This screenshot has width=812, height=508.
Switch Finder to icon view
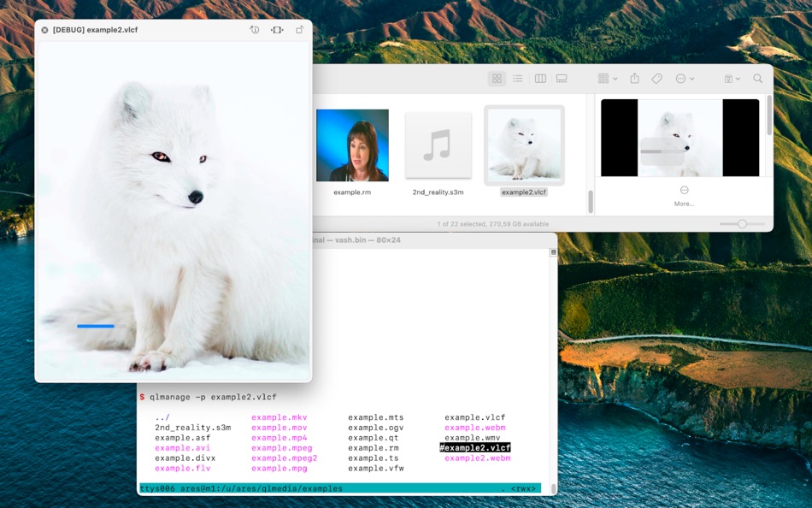[497, 78]
